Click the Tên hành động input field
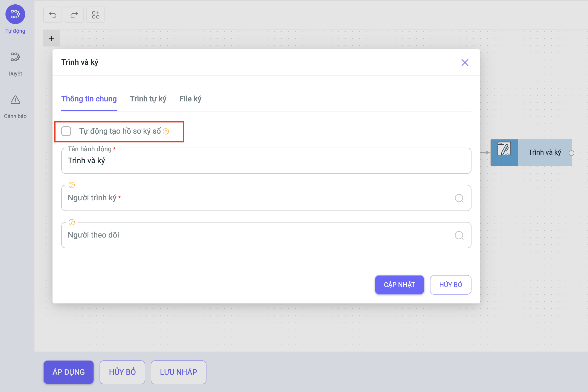The height and width of the screenshot is (392, 588). click(266, 161)
